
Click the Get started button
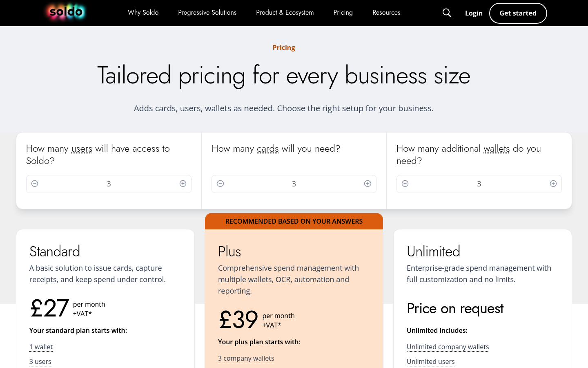518,13
